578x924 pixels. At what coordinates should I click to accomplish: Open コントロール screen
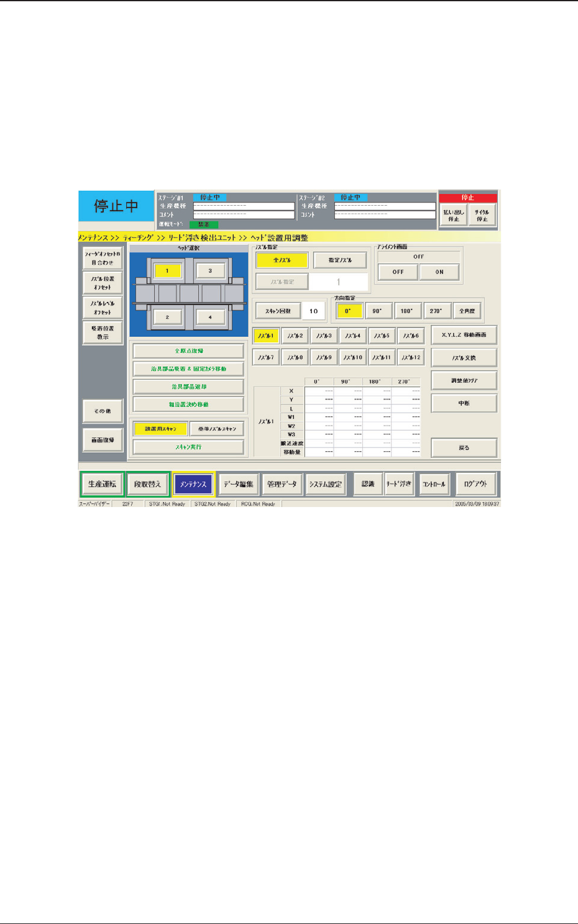(434, 484)
